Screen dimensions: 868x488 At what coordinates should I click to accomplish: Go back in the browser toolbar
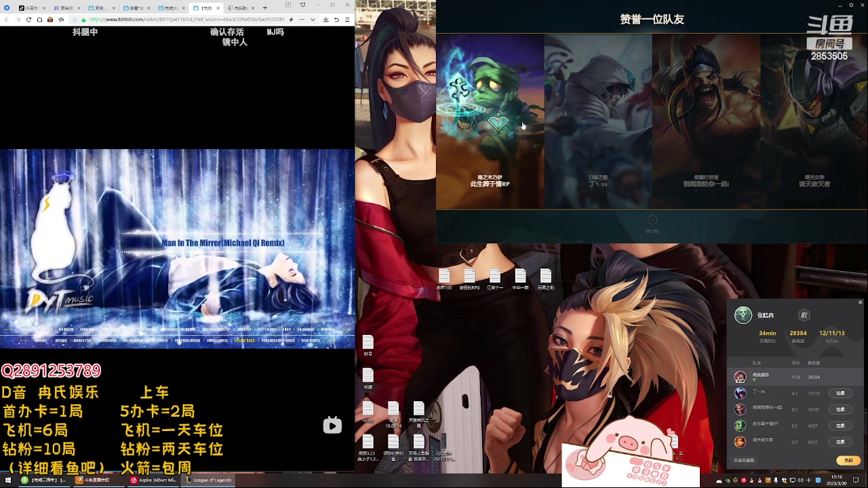(x=7, y=20)
